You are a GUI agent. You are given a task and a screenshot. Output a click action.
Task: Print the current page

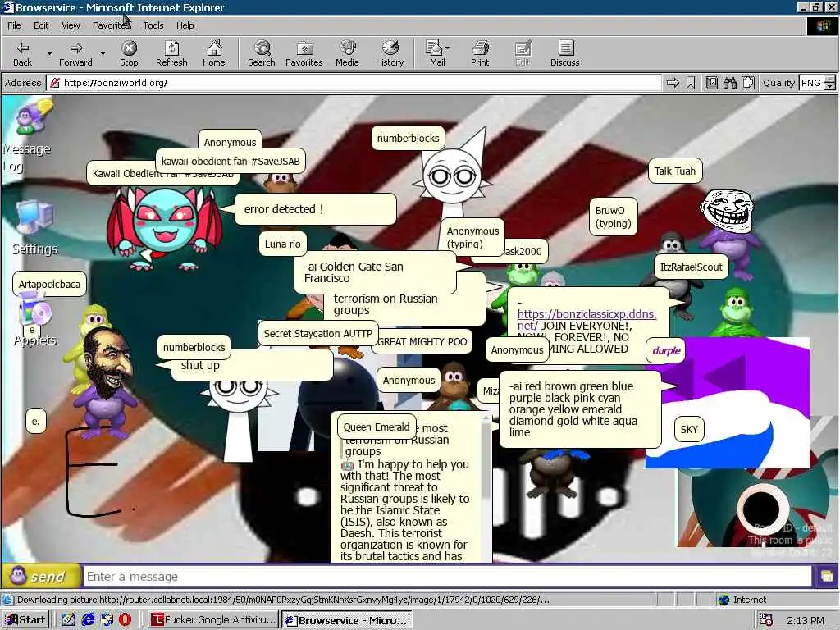pyautogui.click(x=480, y=53)
